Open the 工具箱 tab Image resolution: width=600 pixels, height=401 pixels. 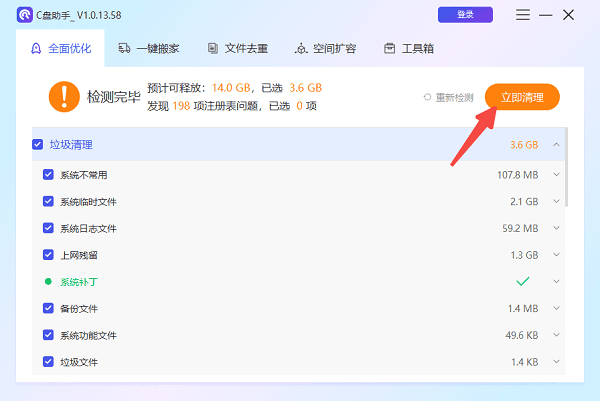(x=409, y=49)
